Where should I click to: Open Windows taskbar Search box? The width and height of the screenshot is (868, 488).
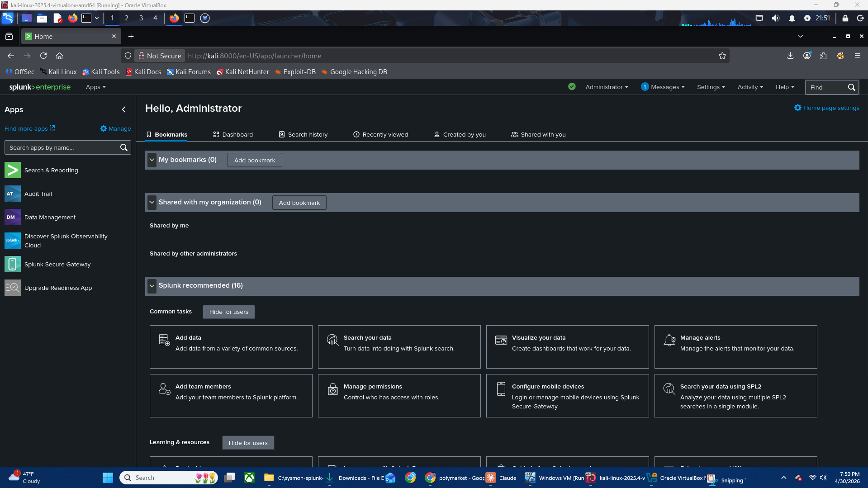click(x=169, y=478)
